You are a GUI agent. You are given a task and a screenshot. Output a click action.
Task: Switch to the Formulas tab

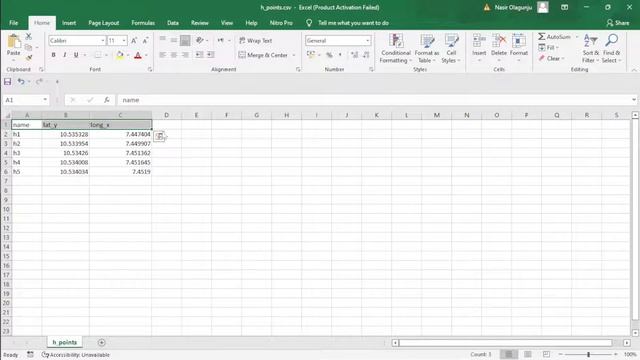[x=143, y=23]
